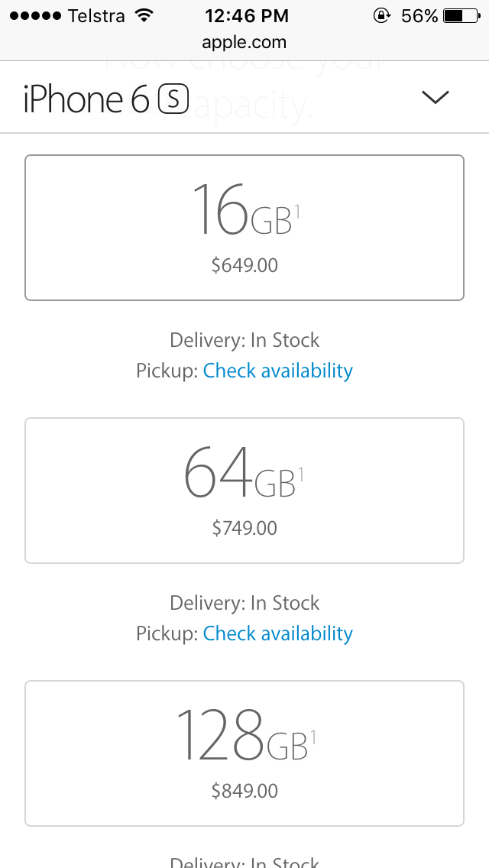Tap the $849.00 price

click(x=244, y=791)
